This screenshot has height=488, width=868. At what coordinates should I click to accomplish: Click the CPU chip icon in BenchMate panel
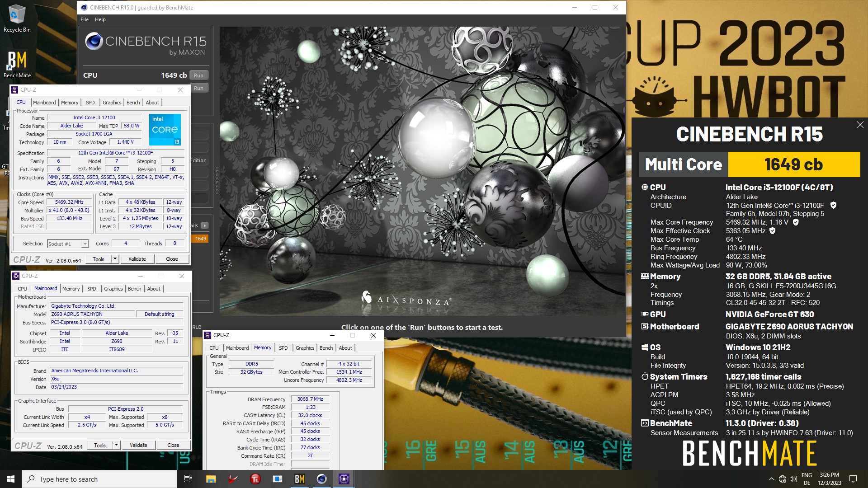[645, 187]
